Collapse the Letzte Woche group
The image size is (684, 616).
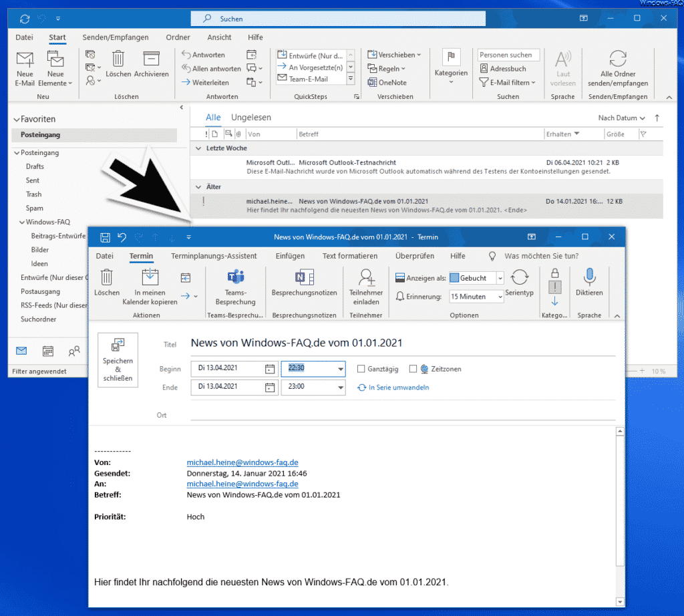(x=198, y=148)
